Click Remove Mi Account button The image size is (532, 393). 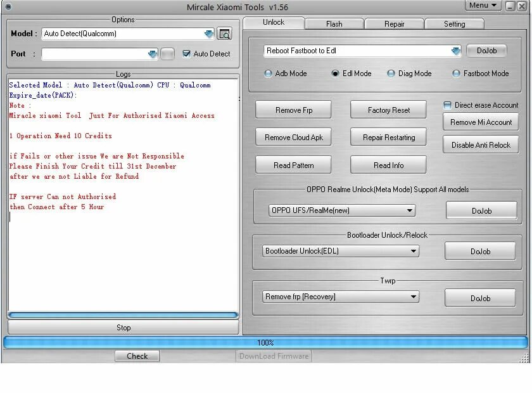coord(481,122)
